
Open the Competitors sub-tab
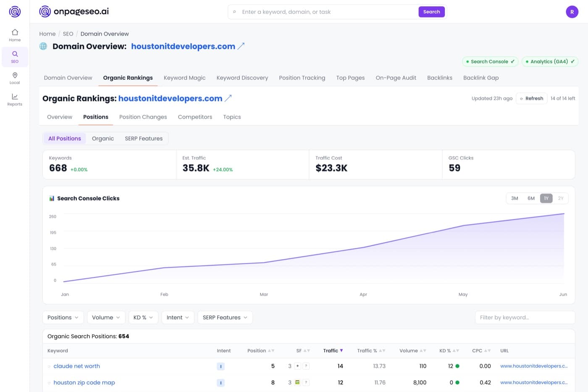(195, 117)
